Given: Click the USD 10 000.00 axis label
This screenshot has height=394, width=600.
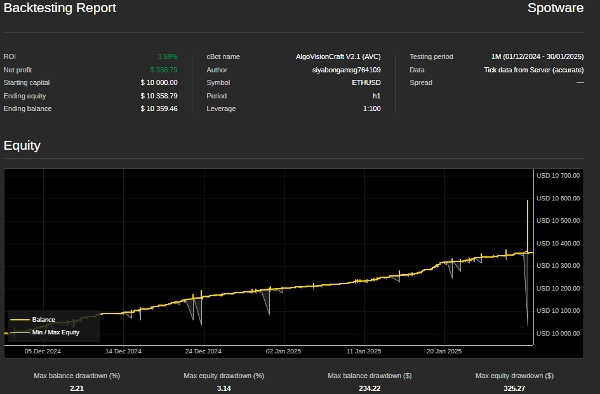Looking at the screenshot, I should pos(558,334).
